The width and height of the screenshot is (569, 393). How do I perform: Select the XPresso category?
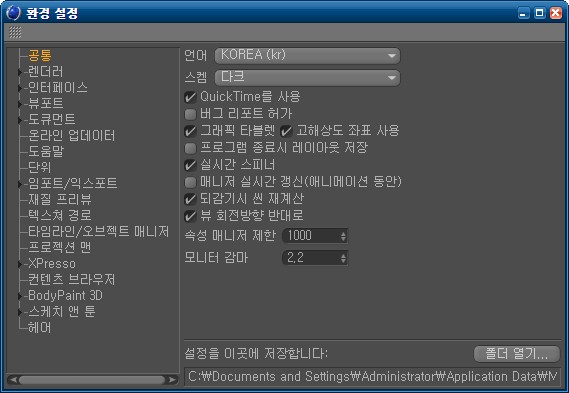[52, 263]
